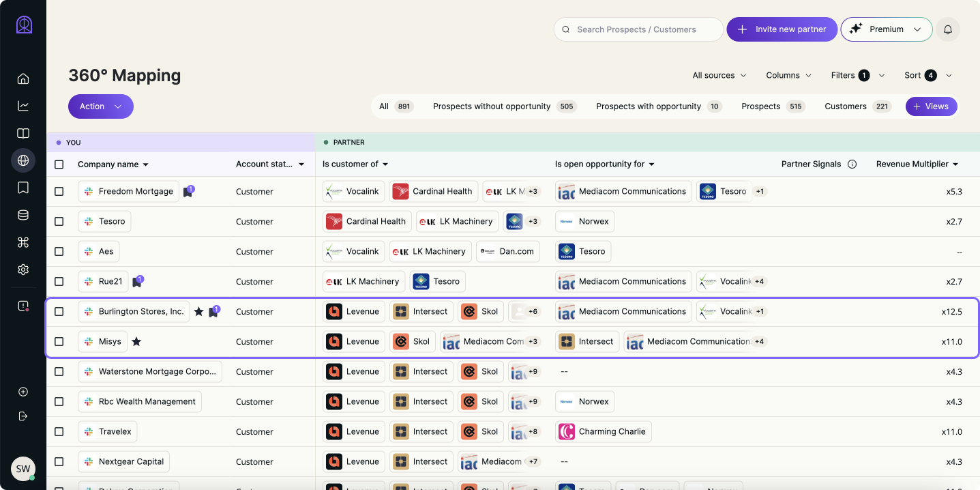Expand +8 partners in Travelex row
Viewport: 980px width, 490px height.
533,431
